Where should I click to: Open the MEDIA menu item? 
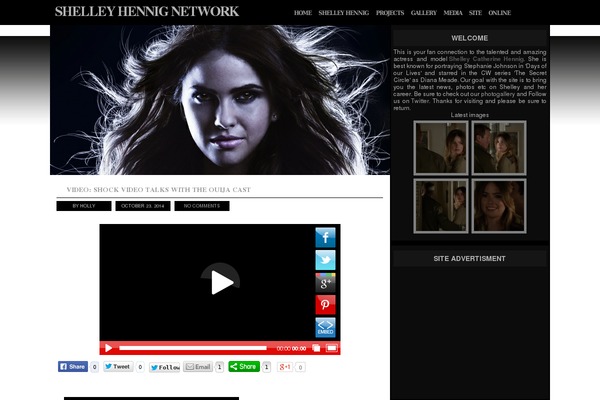[x=453, y=13]
